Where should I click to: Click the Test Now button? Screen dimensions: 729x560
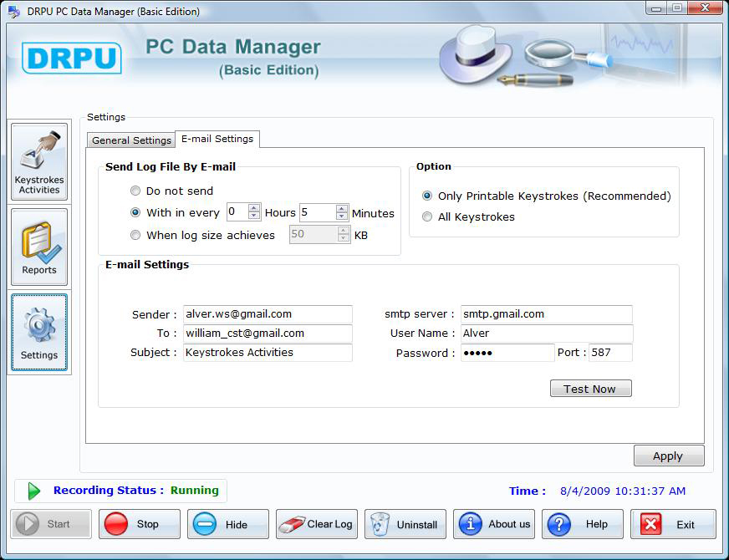(590, 389)
